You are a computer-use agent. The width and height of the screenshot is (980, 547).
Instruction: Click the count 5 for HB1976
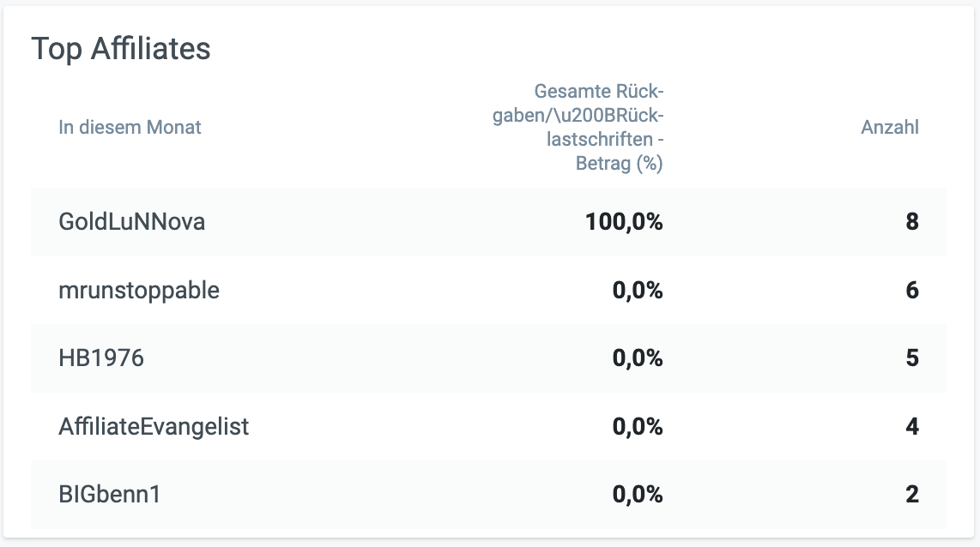click(911, 358)
